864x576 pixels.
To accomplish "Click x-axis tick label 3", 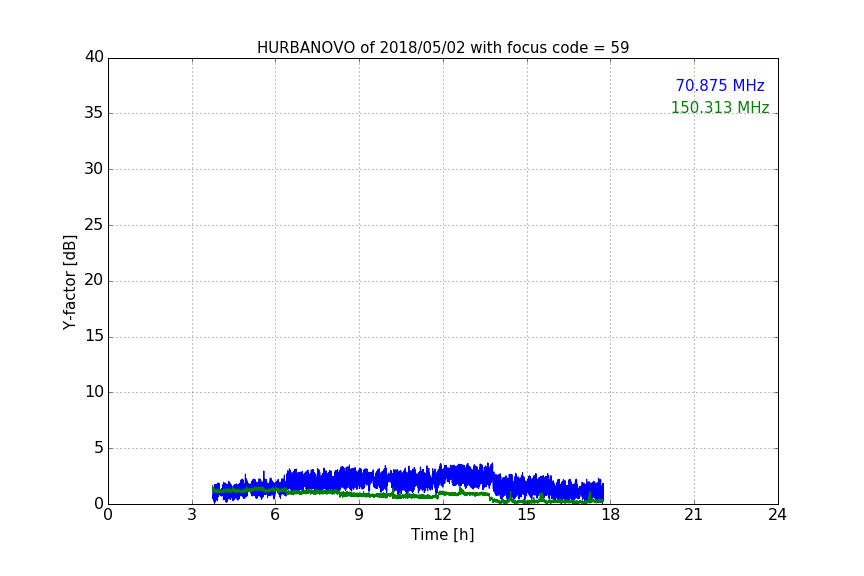I will click(192, 515).
